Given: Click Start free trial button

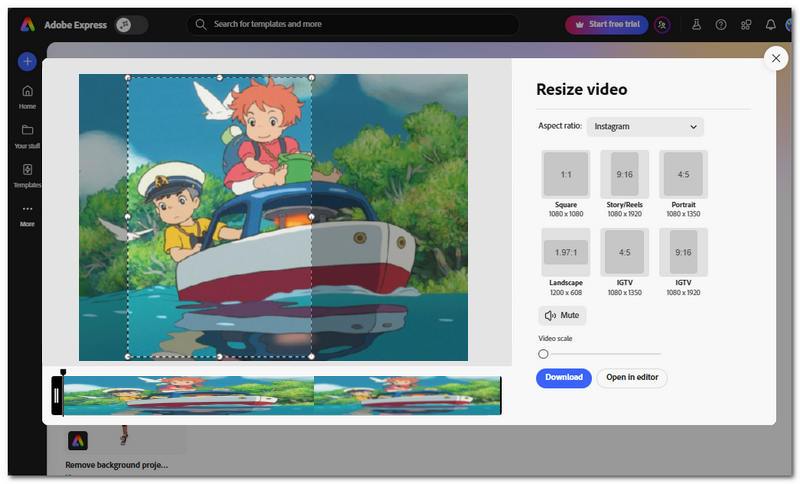Looking at the screenshot, I should (x=607, y=24).
